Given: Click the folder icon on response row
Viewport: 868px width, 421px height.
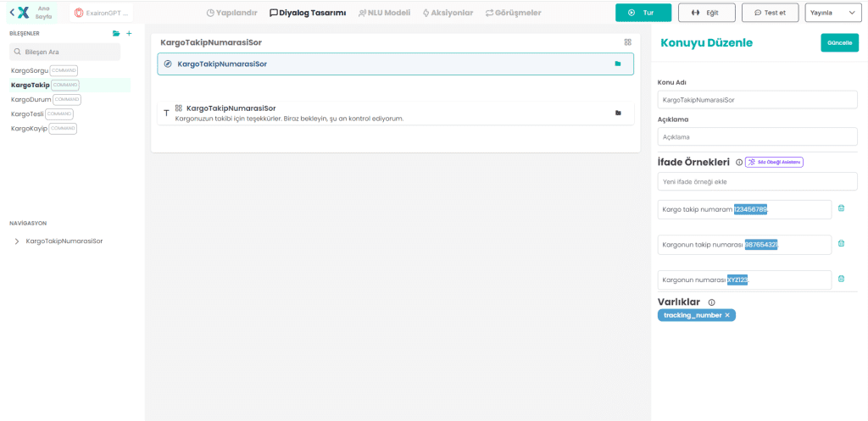Looking at the screenshot, I should coord(618,113).
